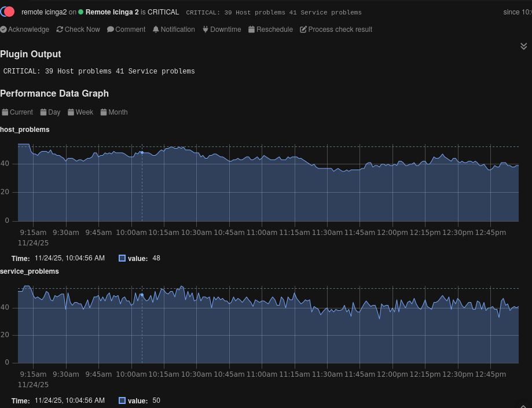Screen dimensions: 532x408
Task: Click the double-chevron at the bottom right
Action: 523,405
